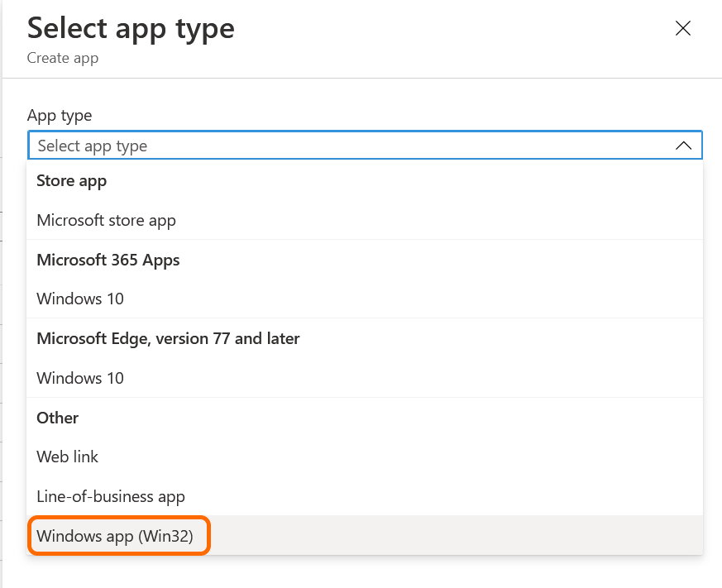The width and height of the screenshot is (722, 588).
Task: Click the Select app type placeholder text
Action: click(x=93, y=146)
